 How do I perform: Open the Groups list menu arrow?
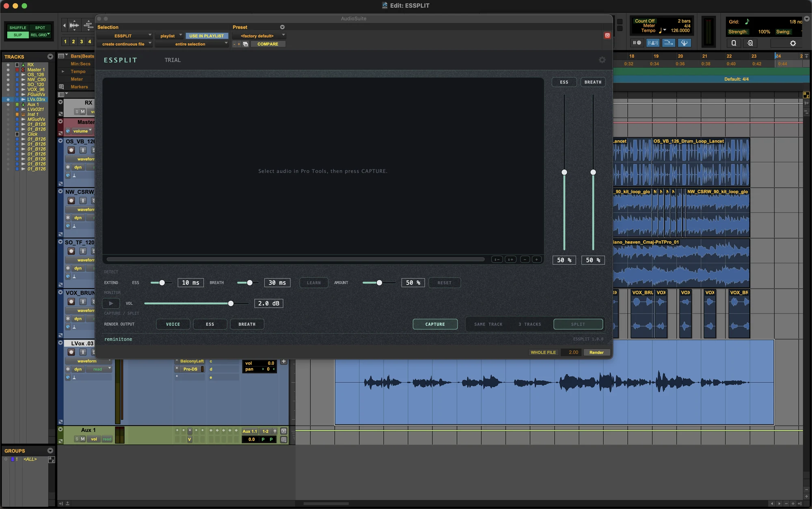[50, 451]
